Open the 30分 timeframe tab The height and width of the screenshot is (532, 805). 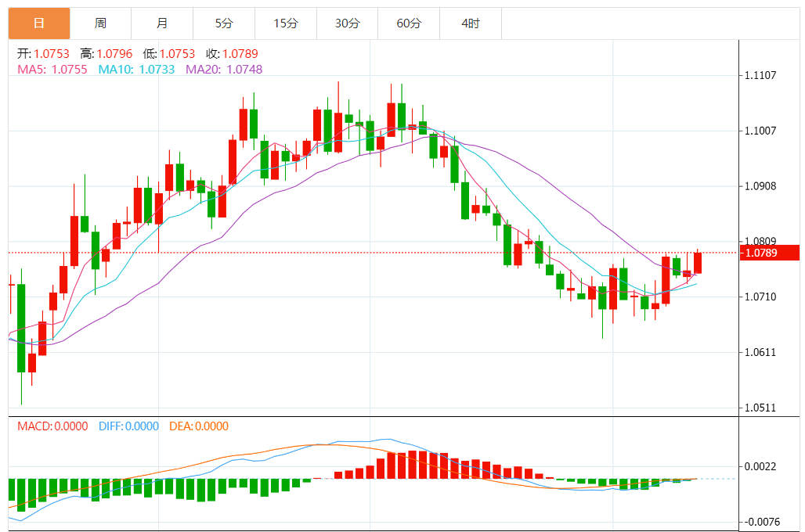(x=348, y=23)
